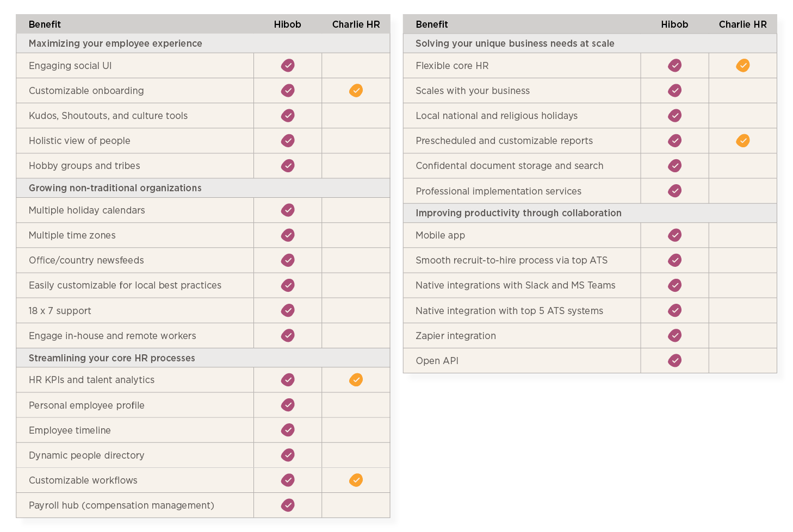This screenshot has width=793, height=532.
Task: Click Charlie HR orange checkmark for Customizable onboarding
Action: [356, 91]
